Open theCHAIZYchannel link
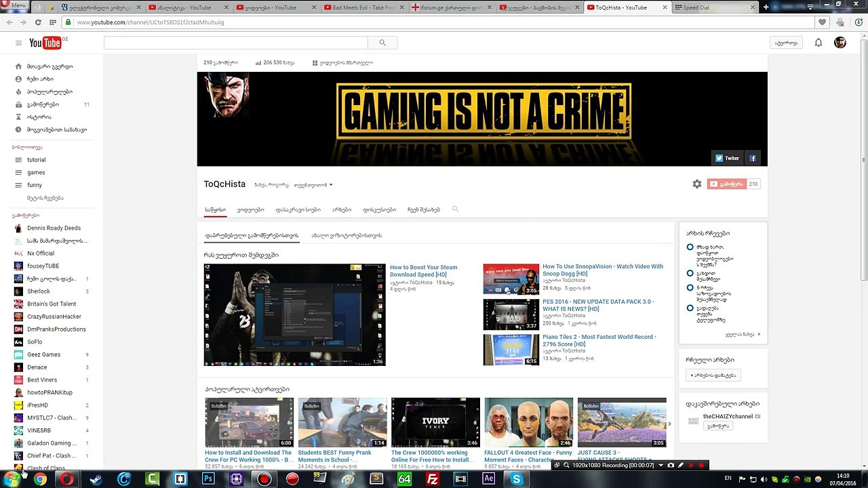This screenshot has width=868, height=488. click(x=728, y=416)
